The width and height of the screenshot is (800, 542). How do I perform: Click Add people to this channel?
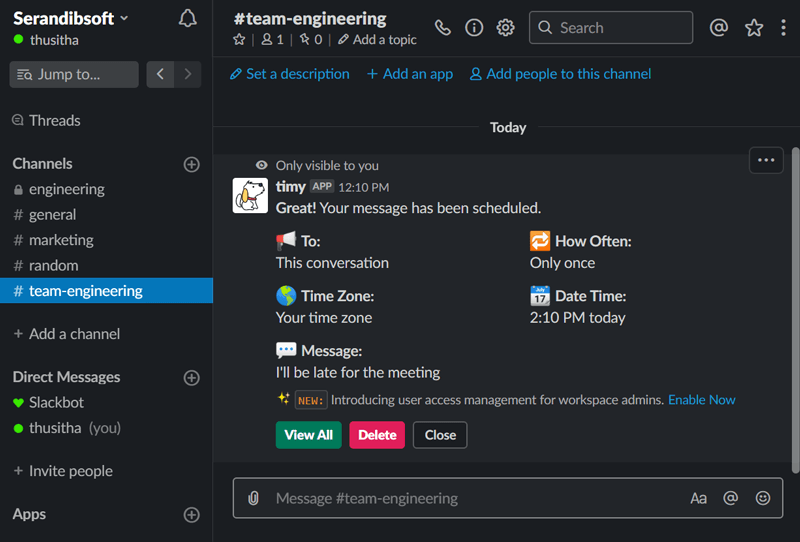[x=560, y=74]
